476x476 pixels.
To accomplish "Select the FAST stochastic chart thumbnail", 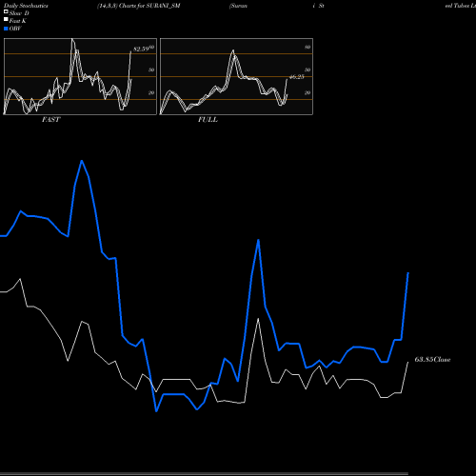I will (80, 76).
